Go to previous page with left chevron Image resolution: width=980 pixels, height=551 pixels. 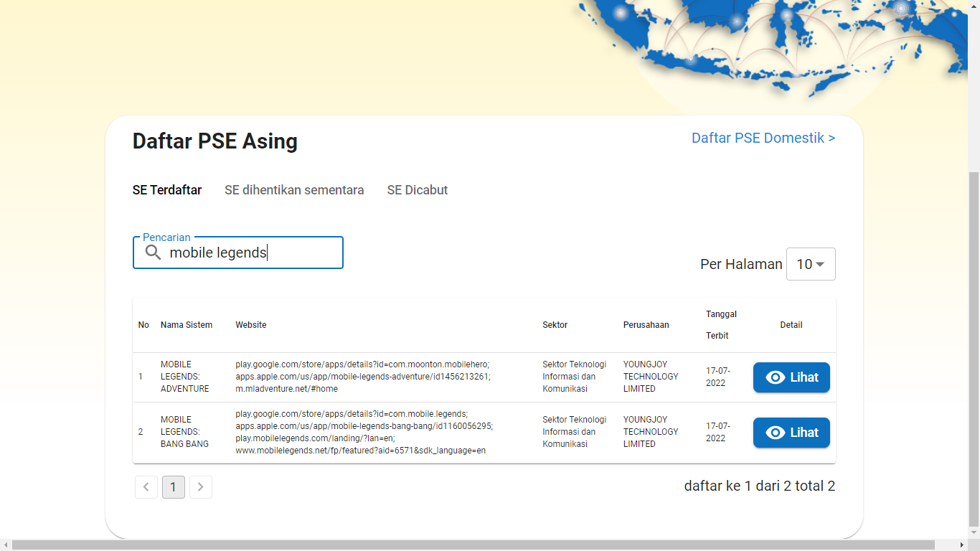pyautogui.click(x=146, y=487)
